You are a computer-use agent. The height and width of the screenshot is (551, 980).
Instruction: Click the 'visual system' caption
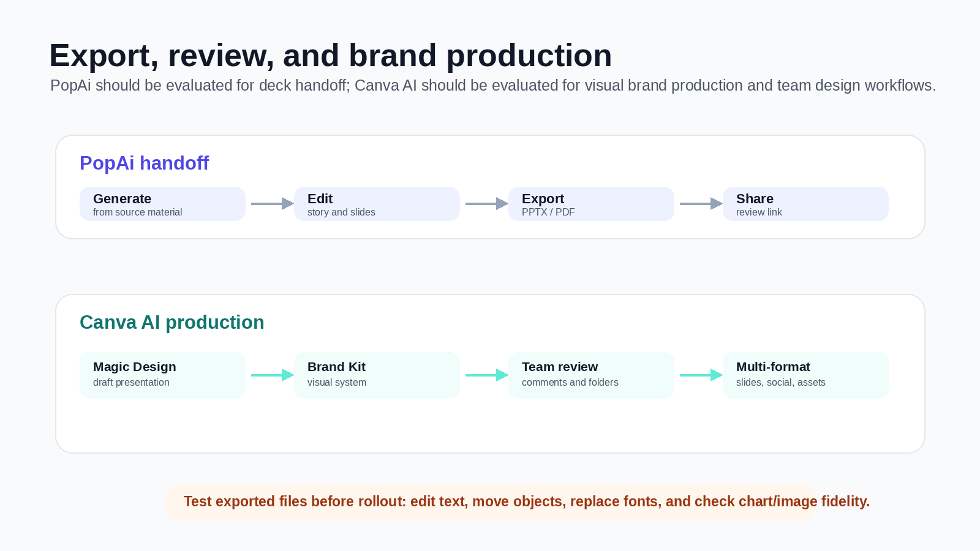[x=337, y=383]
